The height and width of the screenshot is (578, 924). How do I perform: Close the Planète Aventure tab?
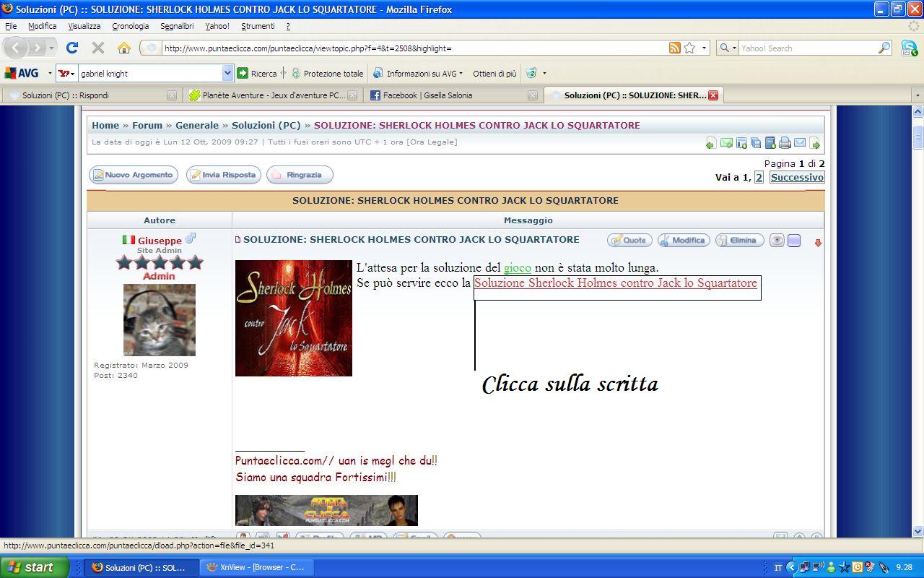tap(352, 95)
